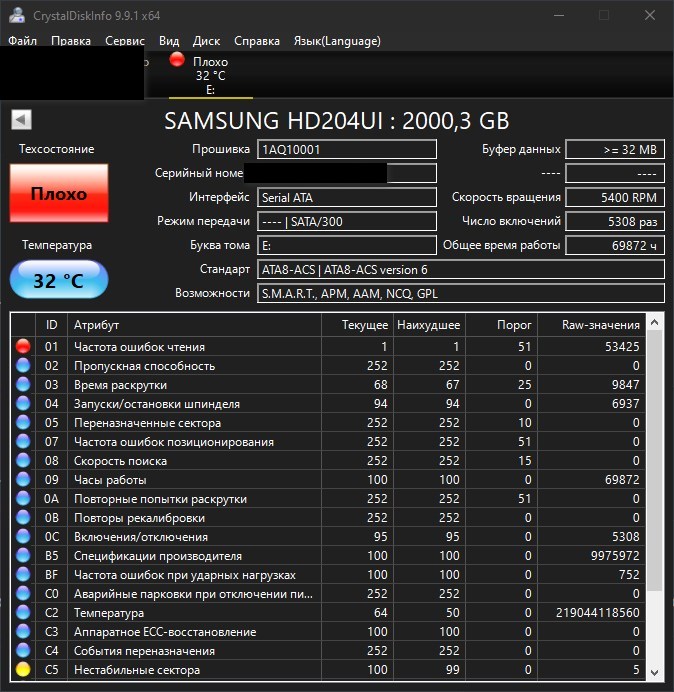Click the SAMSUNG HD204UI model title
This screenshot has width=674, height=692.
coord(337,120)
